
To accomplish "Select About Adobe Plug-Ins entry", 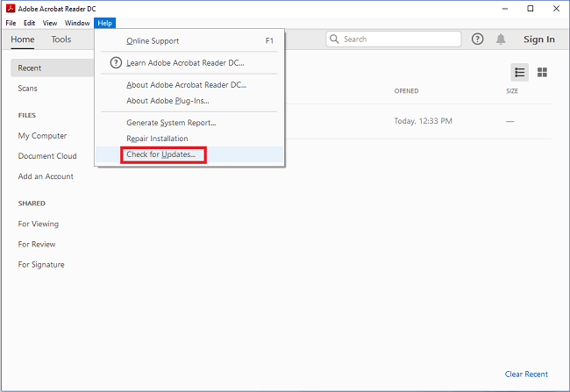I will (189, 101).
